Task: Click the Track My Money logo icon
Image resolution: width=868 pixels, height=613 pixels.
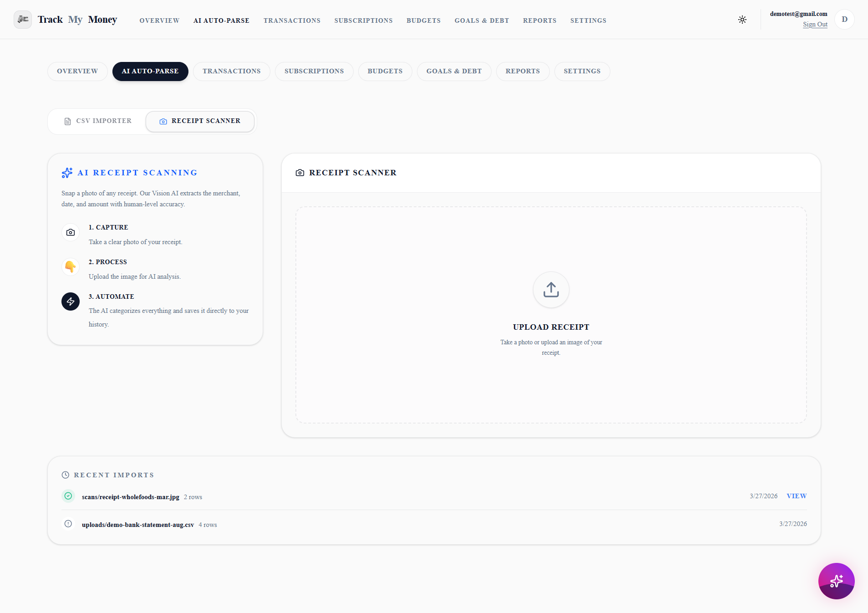Action: click(23, 20)
